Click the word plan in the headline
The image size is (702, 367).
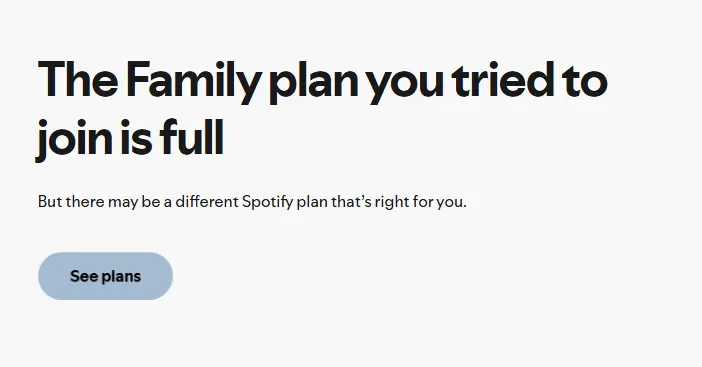click(x=313, y=82)
